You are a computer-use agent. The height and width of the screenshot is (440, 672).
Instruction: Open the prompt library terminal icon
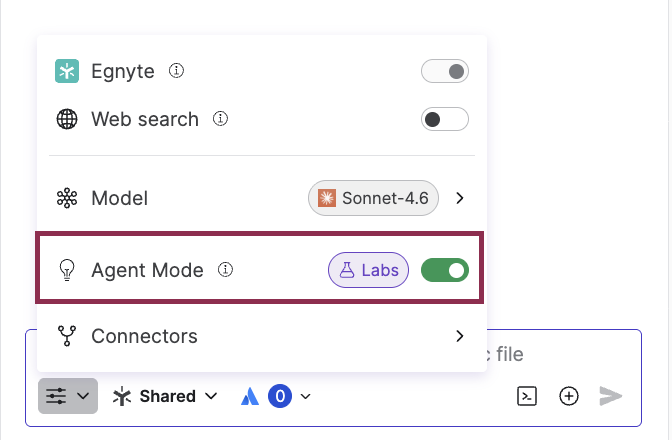[x=526, y=396]
